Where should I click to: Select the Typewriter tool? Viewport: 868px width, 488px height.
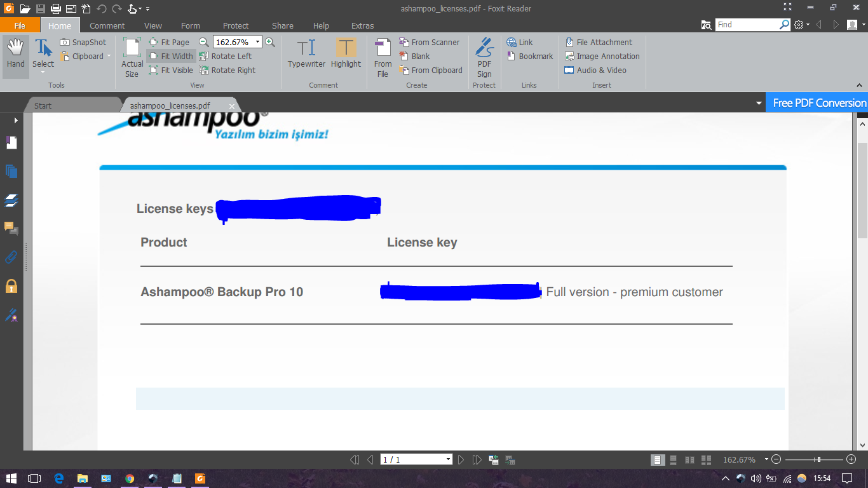[x=306, y=53]
